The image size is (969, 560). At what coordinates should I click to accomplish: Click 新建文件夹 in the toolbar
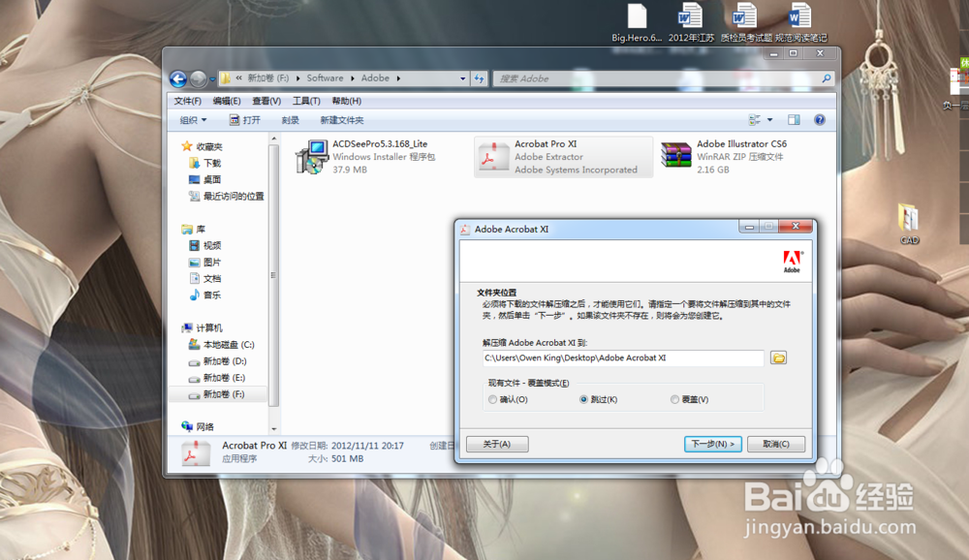click(x=342, y=120)
